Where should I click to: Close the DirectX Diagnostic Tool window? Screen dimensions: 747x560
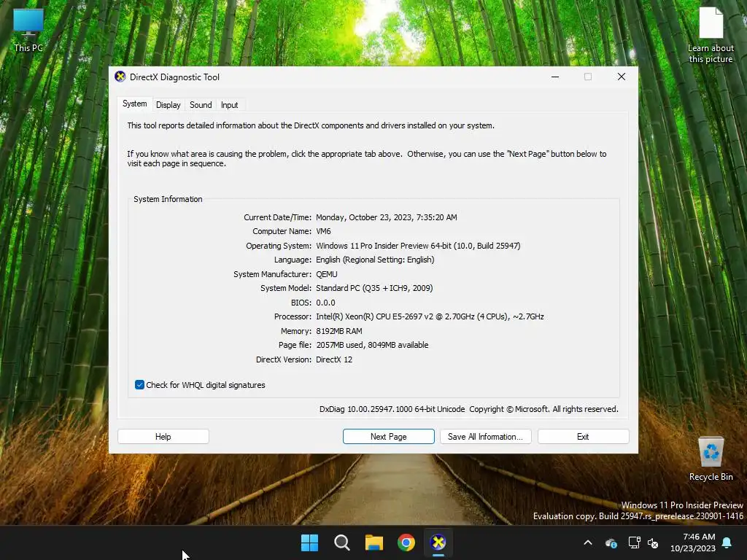tap(622, 77)
